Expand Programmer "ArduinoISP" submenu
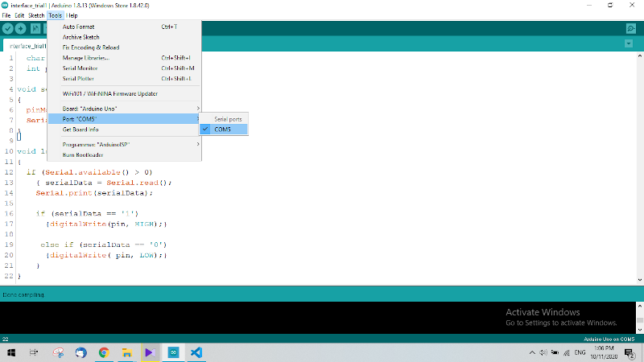 coord(125,145)
